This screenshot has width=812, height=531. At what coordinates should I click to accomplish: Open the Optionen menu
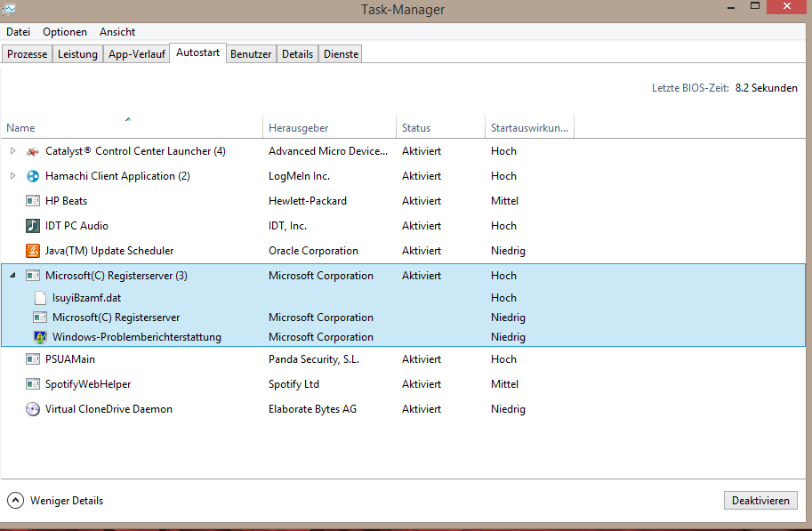point(65,32)
